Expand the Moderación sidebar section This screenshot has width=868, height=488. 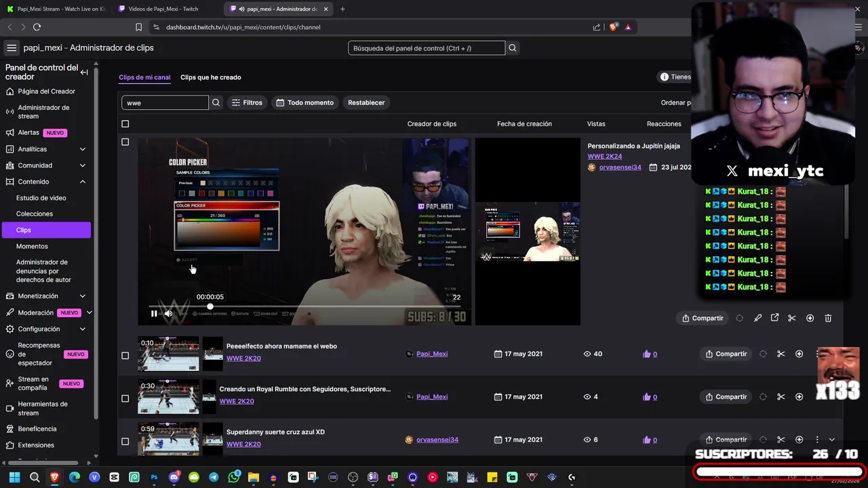pyautogui.click(x=89, y=312)
